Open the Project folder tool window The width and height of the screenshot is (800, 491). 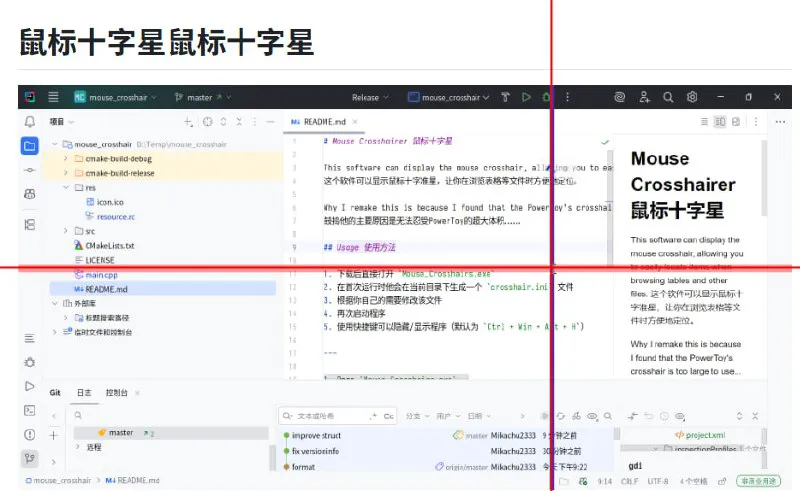(x=30, y=146)
